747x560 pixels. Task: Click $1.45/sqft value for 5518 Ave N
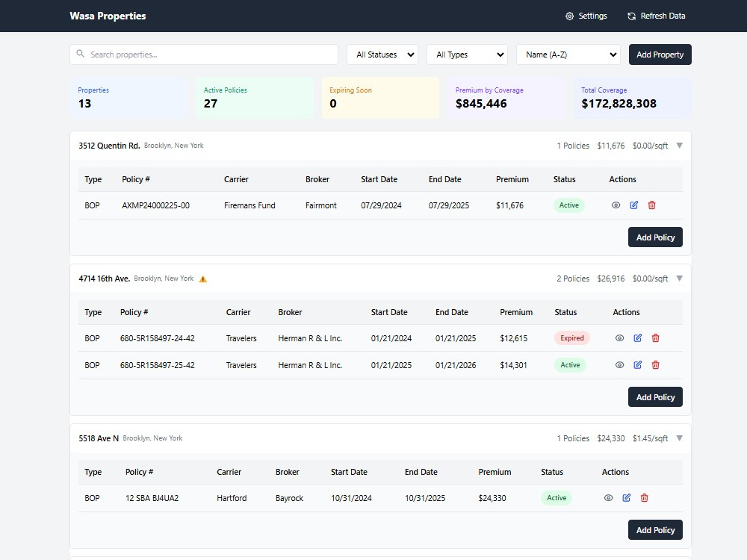point(651,438)
